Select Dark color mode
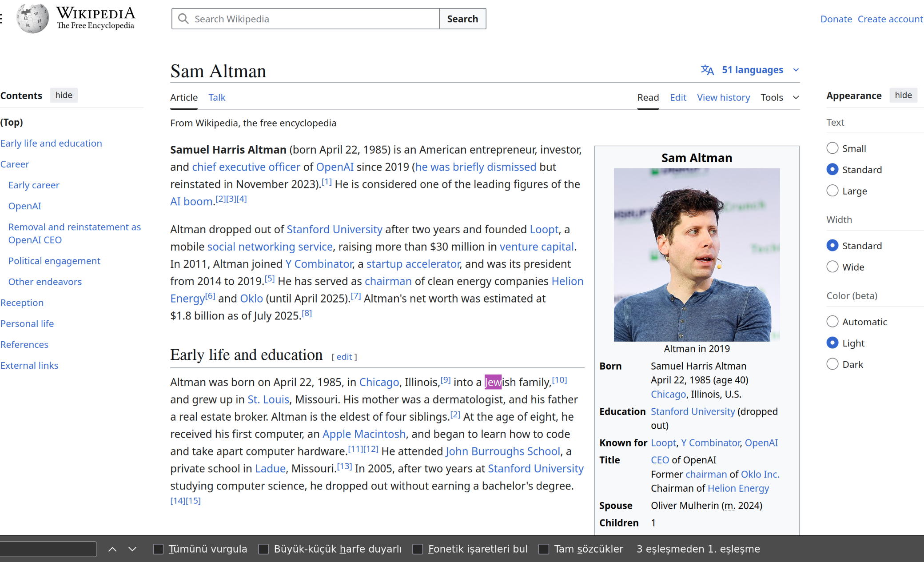Viewport: 924px width, 562px height. [x=832, y=364]
